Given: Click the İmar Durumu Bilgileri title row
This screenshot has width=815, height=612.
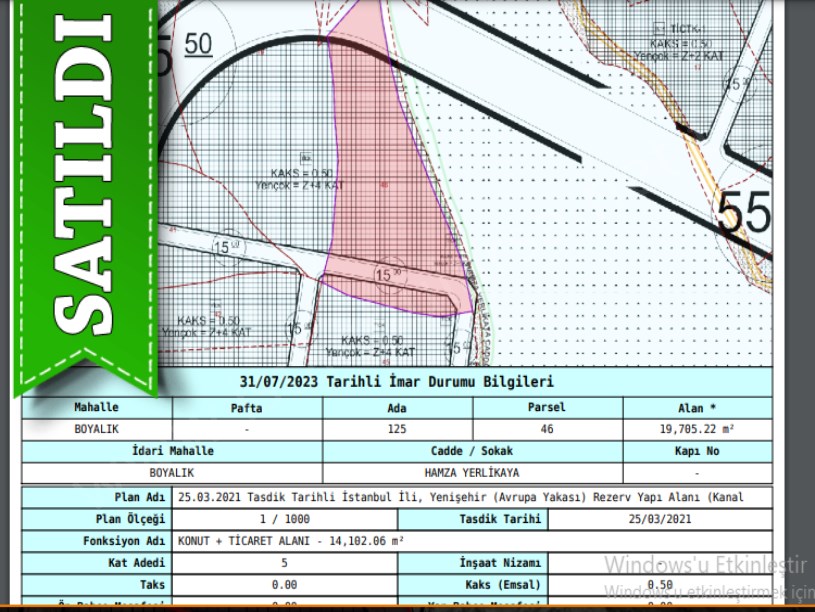Looking at the screenshot, I should pyautogui.click(x=397, y=382).
